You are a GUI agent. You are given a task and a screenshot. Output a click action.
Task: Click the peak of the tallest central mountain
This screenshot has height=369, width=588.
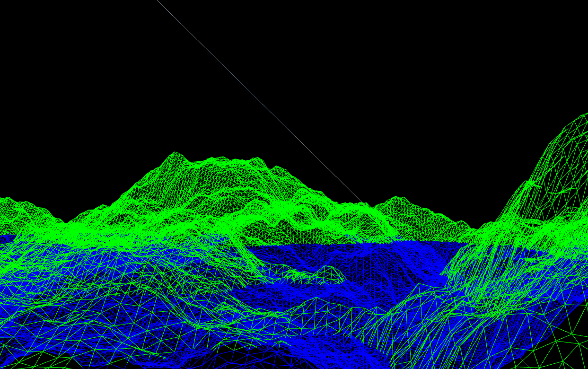(x=175, y=153)
